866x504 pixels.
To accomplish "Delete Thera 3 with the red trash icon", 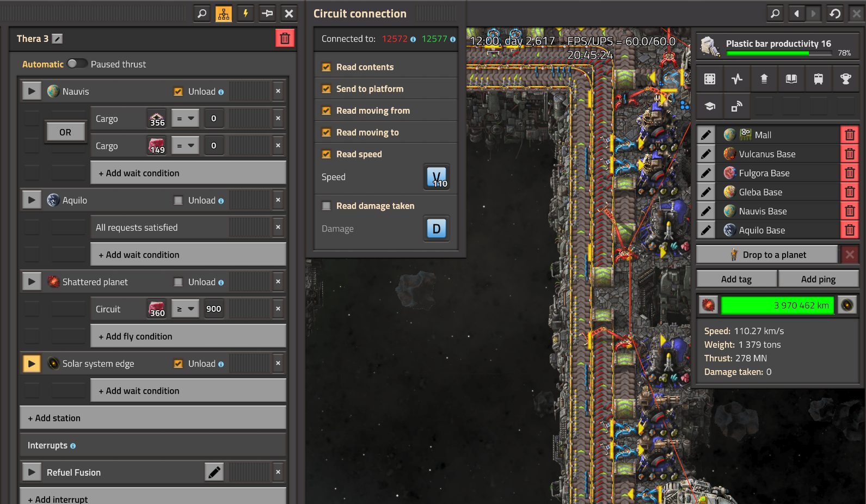I will (285, 39).
